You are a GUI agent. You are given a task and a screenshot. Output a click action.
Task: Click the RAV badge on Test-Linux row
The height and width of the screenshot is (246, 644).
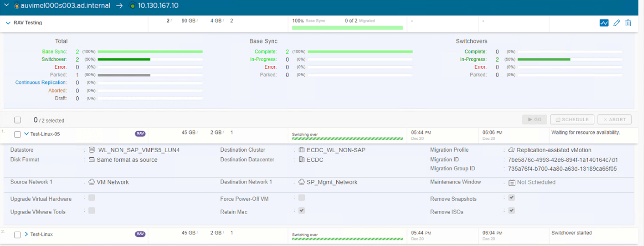pos(140,234)
